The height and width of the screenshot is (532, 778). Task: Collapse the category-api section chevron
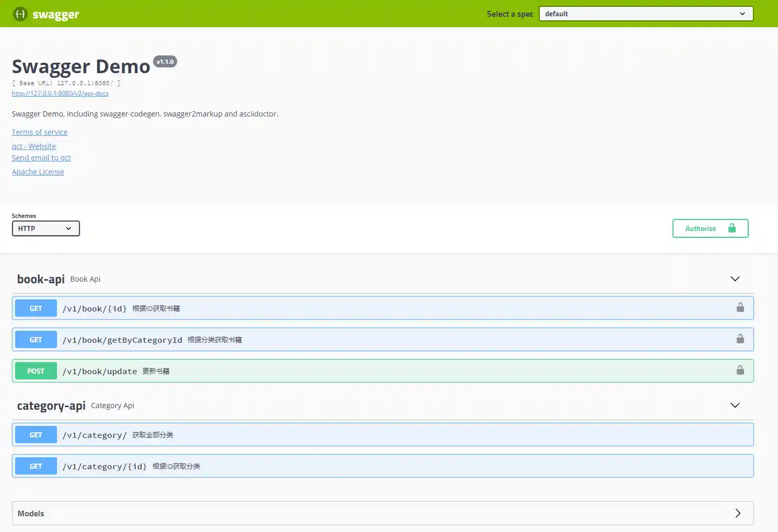pyautogui.click(x=735, y=405)
